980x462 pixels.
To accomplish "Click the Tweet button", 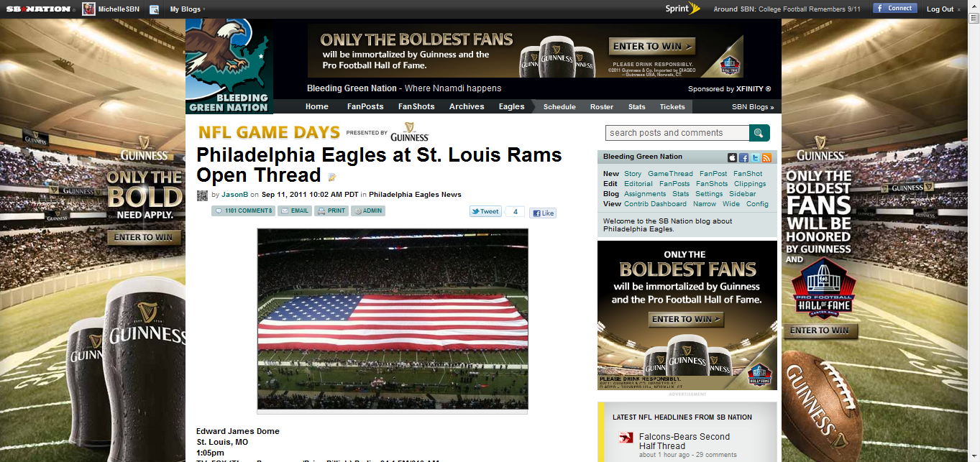I will [485, 211].
